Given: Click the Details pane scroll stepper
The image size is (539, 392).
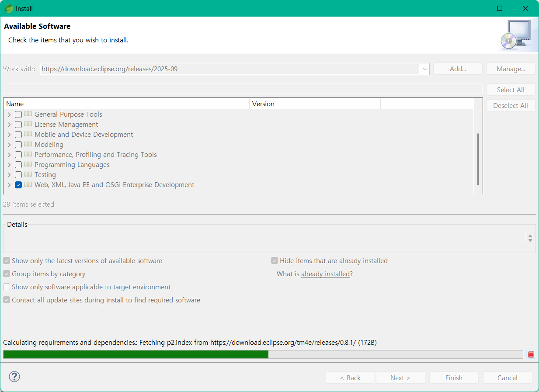Looking at the screenshot, I should point(530,238).
